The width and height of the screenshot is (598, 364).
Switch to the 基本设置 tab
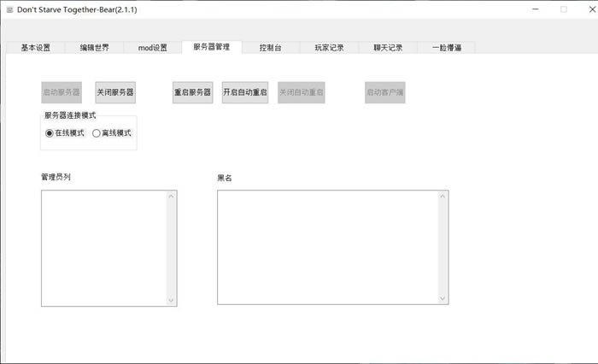35,48
